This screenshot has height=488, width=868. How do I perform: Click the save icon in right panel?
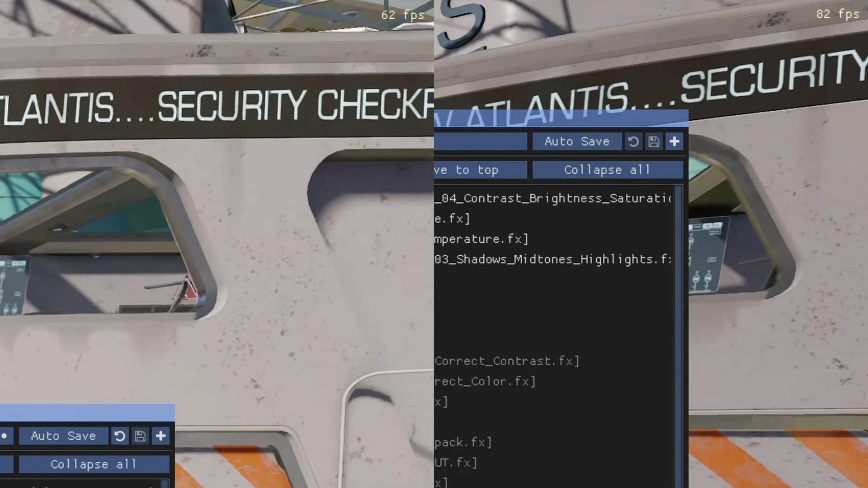[653, 142]
